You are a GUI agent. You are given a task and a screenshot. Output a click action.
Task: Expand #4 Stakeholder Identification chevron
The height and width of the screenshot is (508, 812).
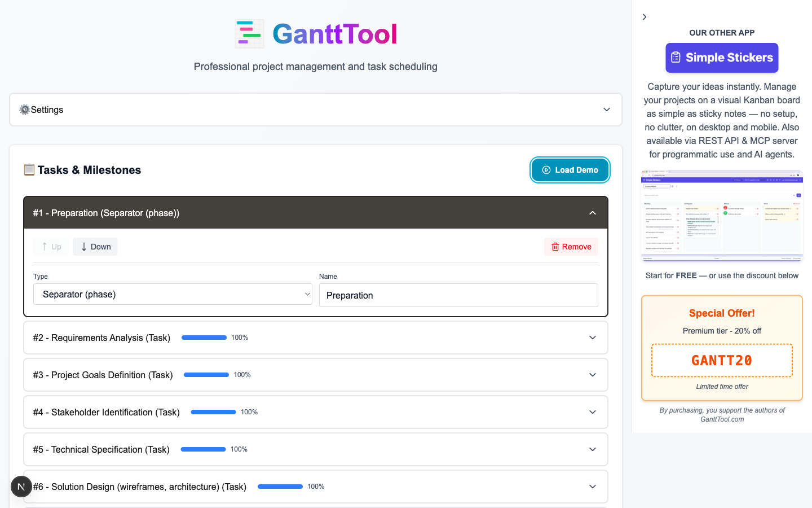[x=593, y=412]
